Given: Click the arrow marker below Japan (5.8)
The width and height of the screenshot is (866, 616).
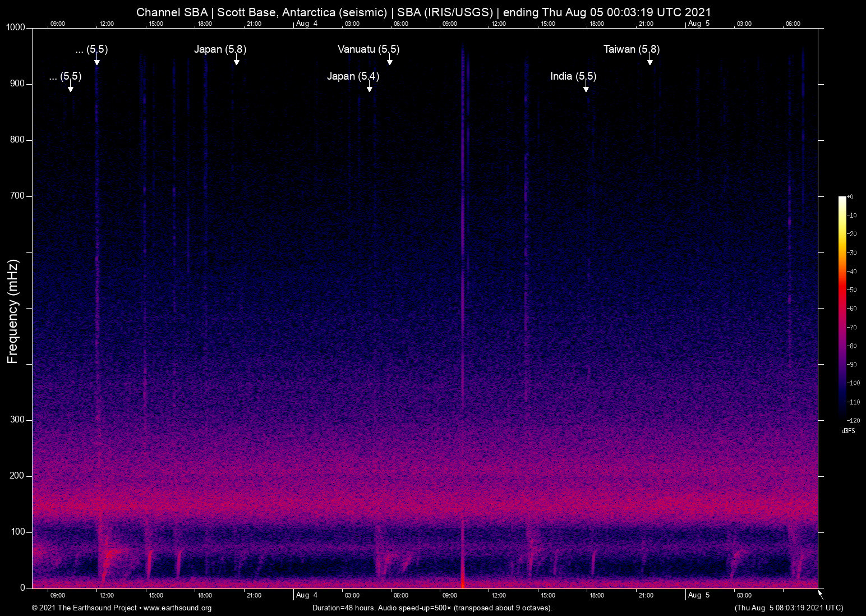Looking at the screenshot, I should pyautogui.click(x=236, y=62).
